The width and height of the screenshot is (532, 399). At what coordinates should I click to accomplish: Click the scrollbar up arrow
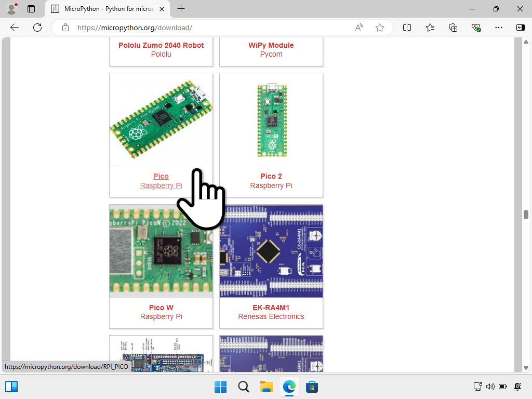click(x=526, y=42)
